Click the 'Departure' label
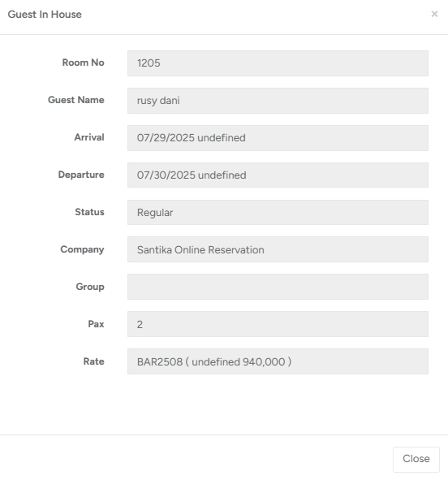The height and width of the screenshot is (480, 448). pyautogui.click(x=81, y=175)
